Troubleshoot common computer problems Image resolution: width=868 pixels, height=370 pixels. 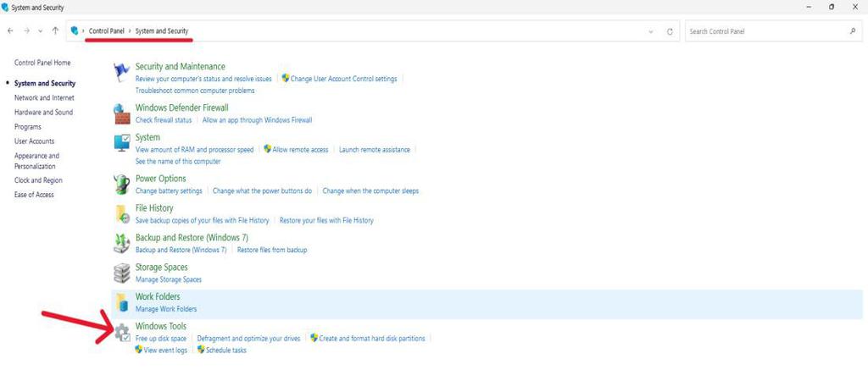point(195,91)
